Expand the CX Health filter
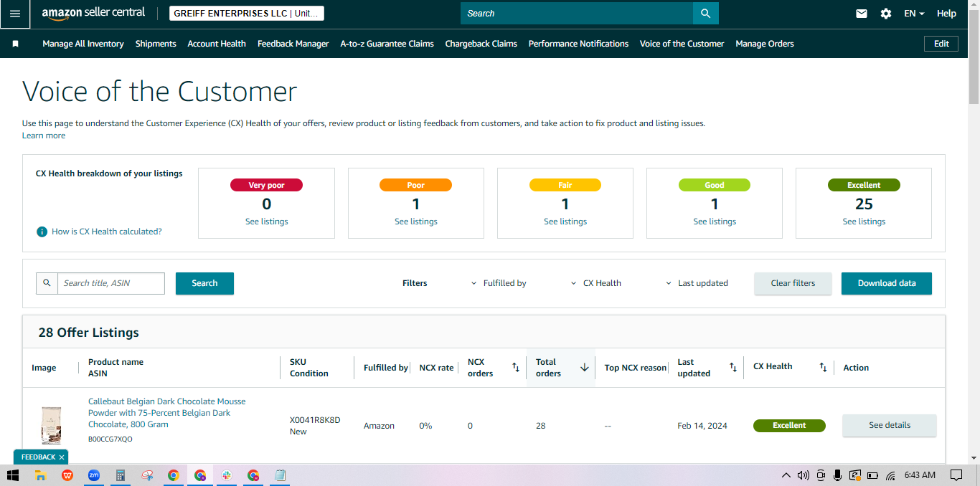The image size is (980, 486). tap(595, 283)
